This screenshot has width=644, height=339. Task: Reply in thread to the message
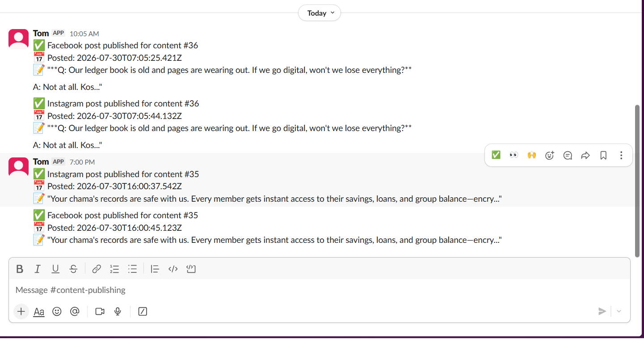pyautogui.click(x=568, y=155)
